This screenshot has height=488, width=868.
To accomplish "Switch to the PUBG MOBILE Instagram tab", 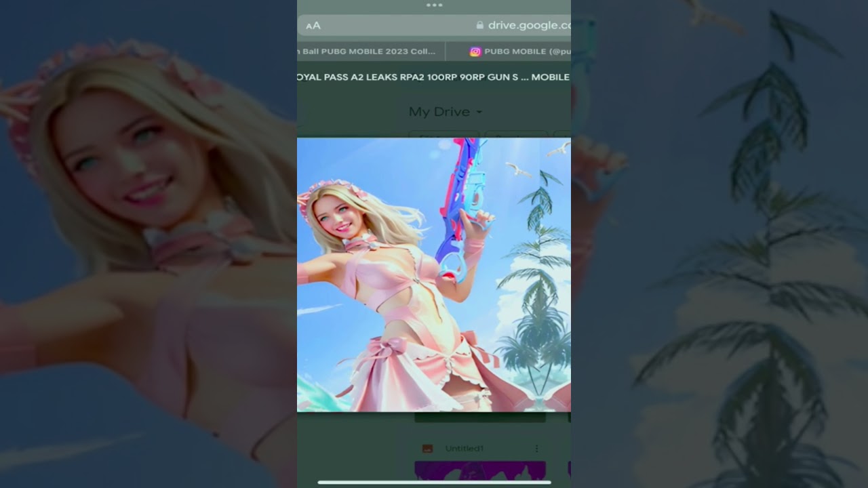I will [509, 52].
